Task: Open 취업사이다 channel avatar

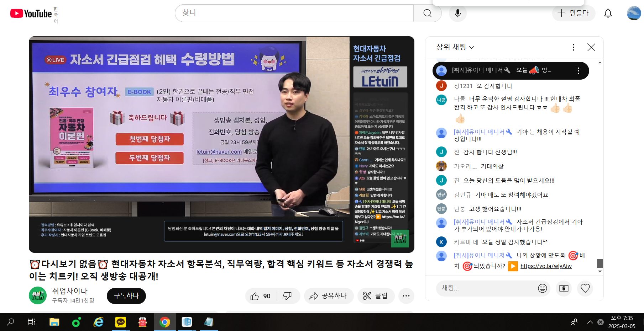Action: tap(38, 295)
